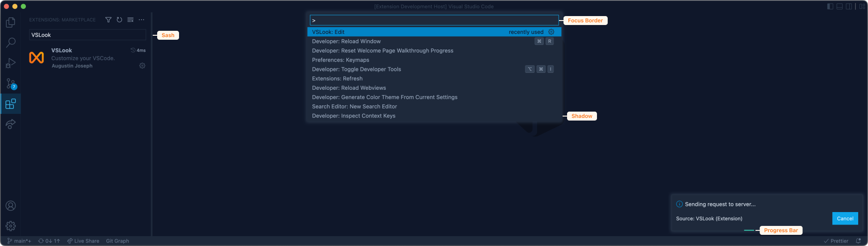
Task: Configure keybinding gear on VSLook: Edit row
Action: (551, 32)
